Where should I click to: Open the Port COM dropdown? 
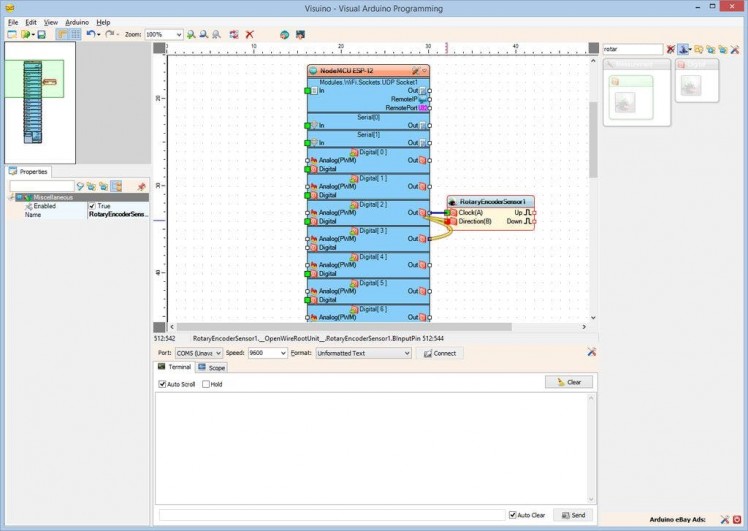click(199, 353)
